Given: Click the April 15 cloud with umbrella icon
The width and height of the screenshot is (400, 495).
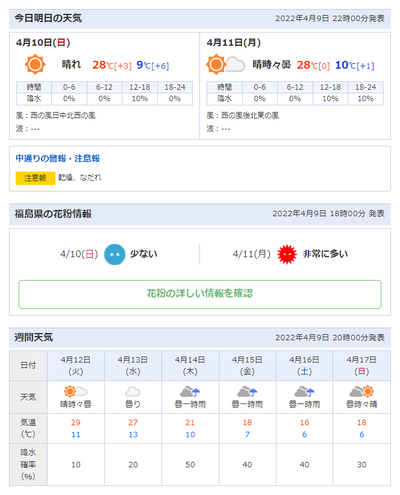Looking at the screenshot, I should [x=247, y=391].
